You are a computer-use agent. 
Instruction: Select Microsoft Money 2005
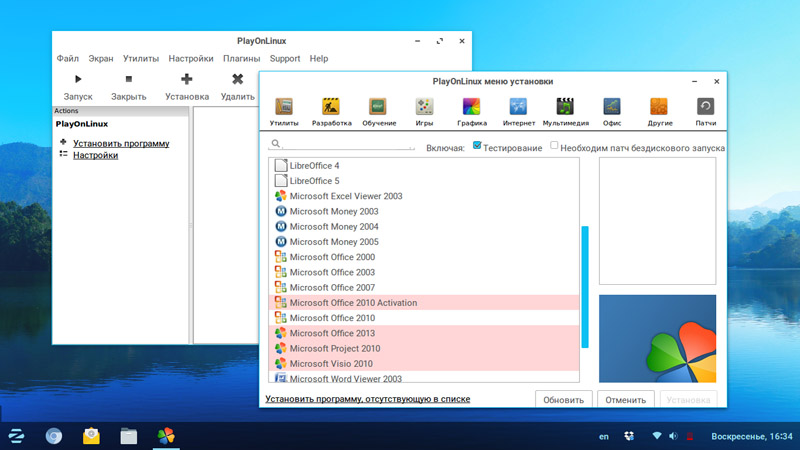coord(424,242)
